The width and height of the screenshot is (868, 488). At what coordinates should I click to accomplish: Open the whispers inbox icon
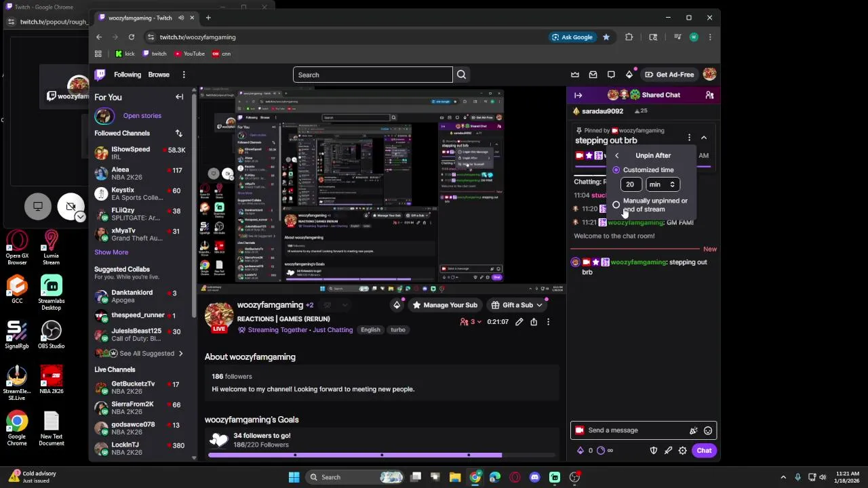593,75
